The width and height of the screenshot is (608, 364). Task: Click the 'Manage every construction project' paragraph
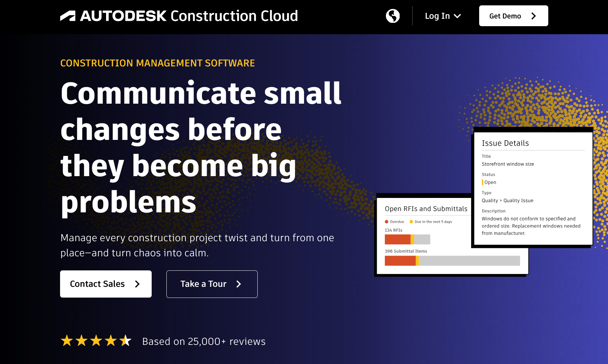coord(197,245)
